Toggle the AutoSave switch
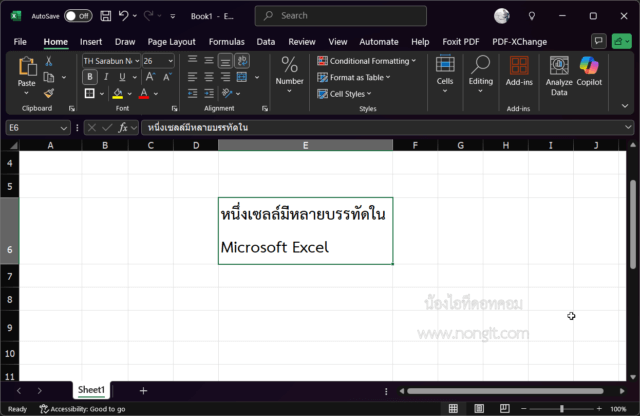Viewport: 640px width, 416px height. click(78, 16)
